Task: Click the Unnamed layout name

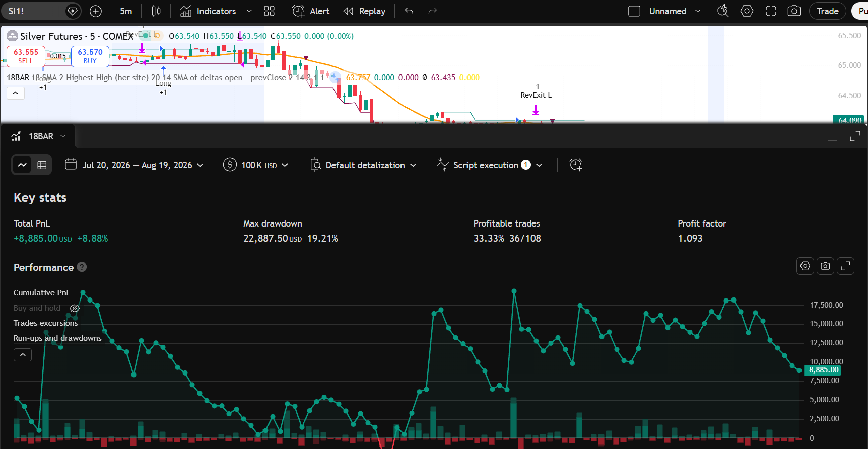Action: (x=667, y=11)
